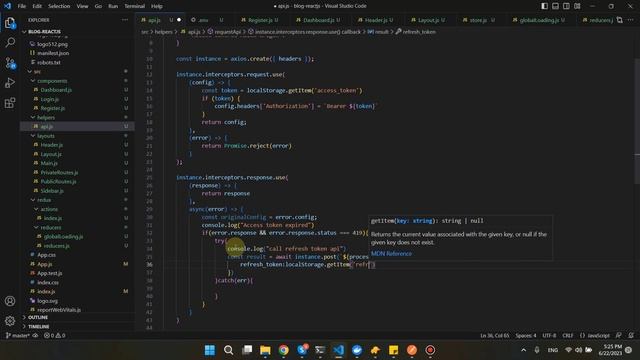The width and height of the screenshot is (640, 360).
Task: Click the split editor icon
Action: tap(620, 20)
